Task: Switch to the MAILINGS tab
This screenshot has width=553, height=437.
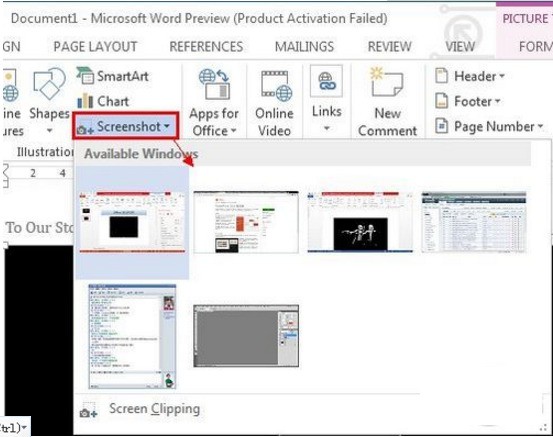Action: tap(304, 47)
